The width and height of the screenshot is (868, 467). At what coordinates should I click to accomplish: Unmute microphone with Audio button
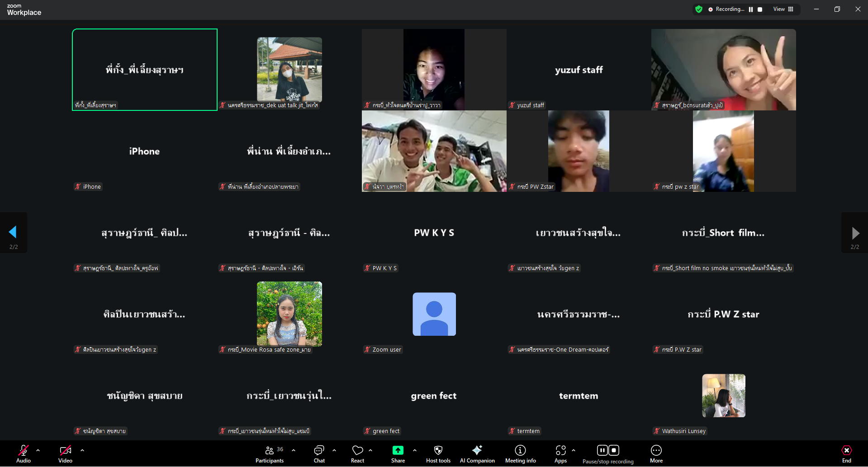[x=24, y=454]
